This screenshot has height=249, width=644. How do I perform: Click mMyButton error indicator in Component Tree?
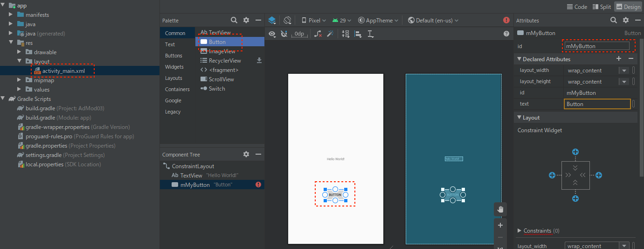tap(258, 185)
